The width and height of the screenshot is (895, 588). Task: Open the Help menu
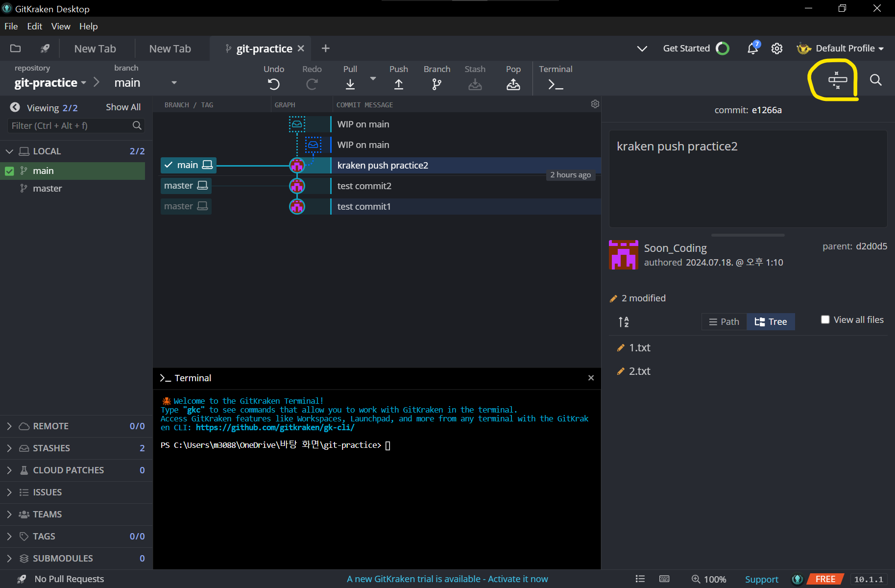click(x=89, y=26)
